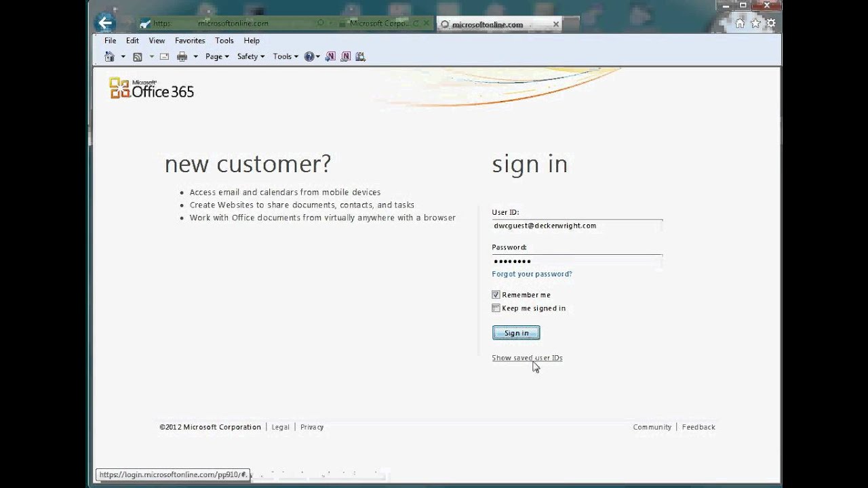Screen dimensions: 868x488
Task: Click the home icon at top-right of browser
Action: [740, 24]
